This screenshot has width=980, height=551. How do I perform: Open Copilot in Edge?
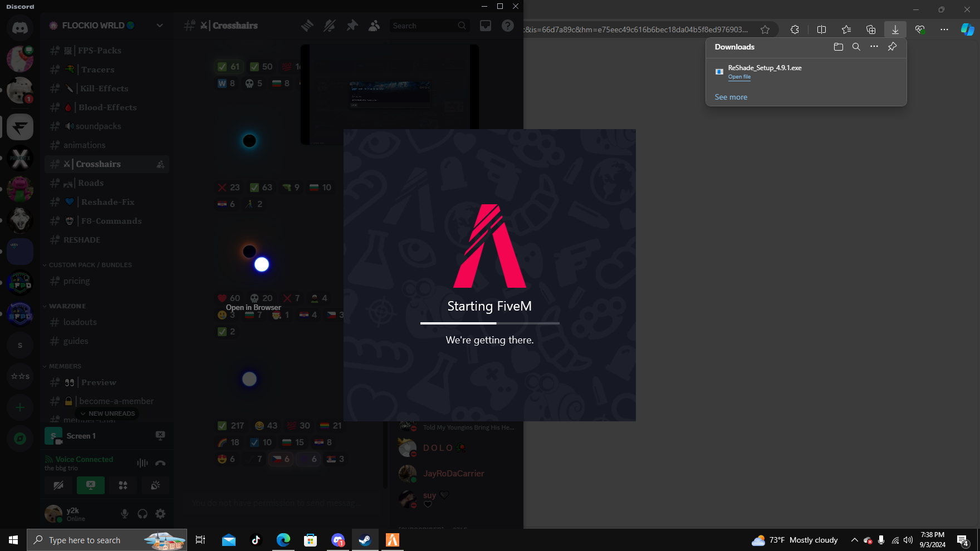(968, 29)
